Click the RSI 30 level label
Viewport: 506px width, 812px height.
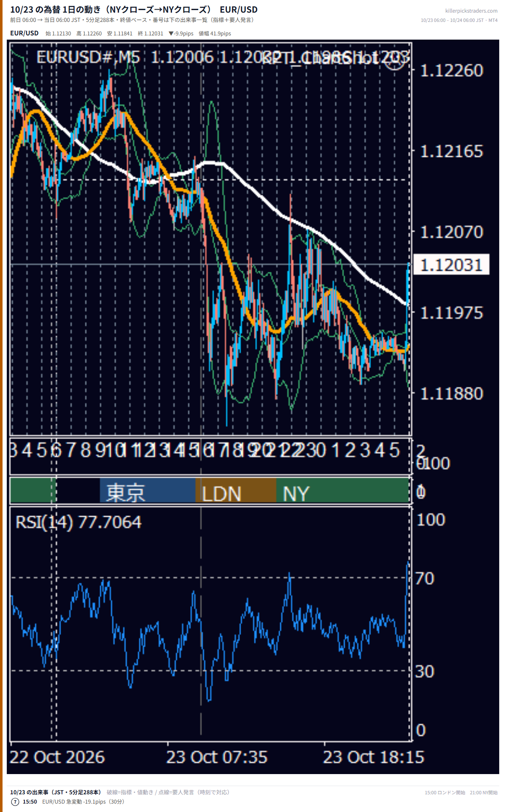pos(425,671)
